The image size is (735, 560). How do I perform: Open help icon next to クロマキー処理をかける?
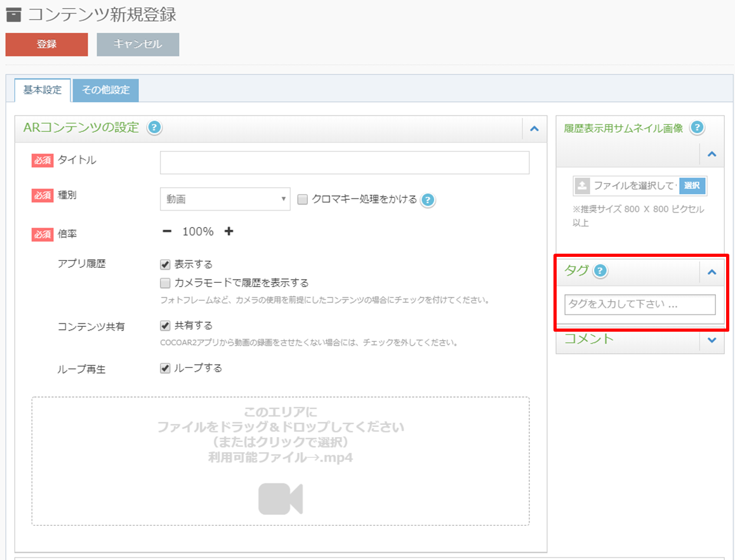pyautogui.click(x=428, y=200)
